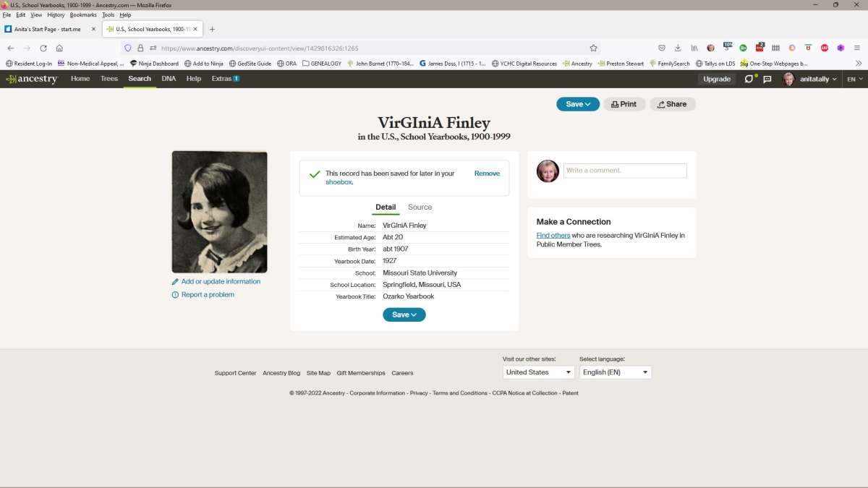Click the green circle extension icon
868x488 pixels.
[743, 48]
